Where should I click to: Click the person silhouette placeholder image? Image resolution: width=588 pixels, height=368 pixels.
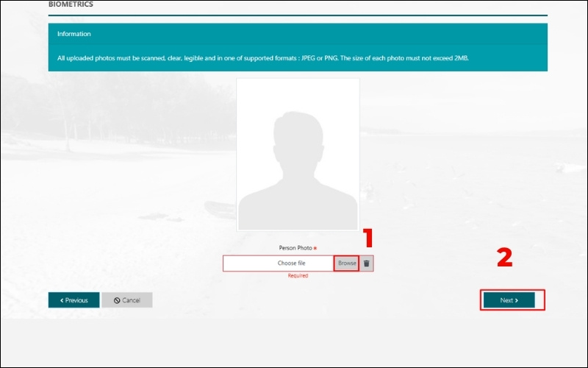click(298, 155)
